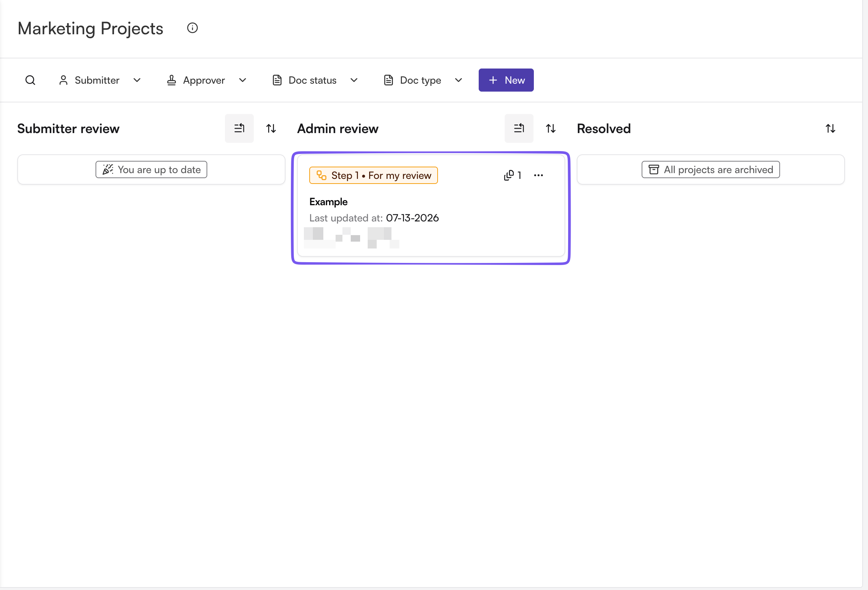Click the search magnifier icon
Viewport: 868px width, 590px height.
coord(30,80)
